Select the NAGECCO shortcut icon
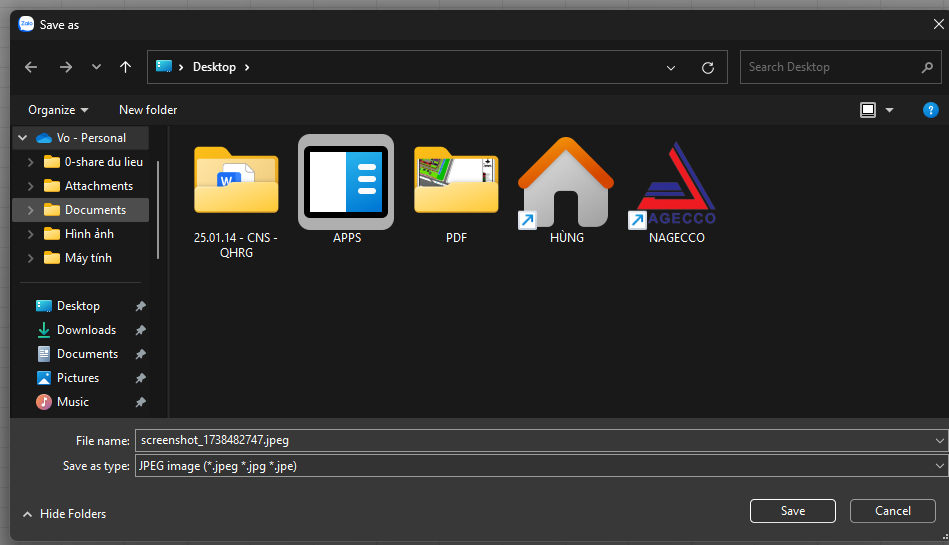Image resolution: width=949 pixels, height=545 pixels. [x=676, y=182]
